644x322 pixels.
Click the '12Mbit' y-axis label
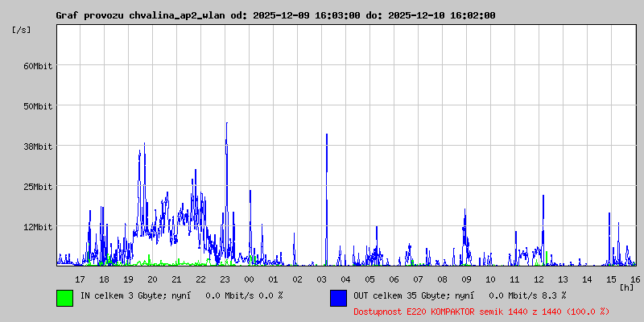click(x=38, y=227)
